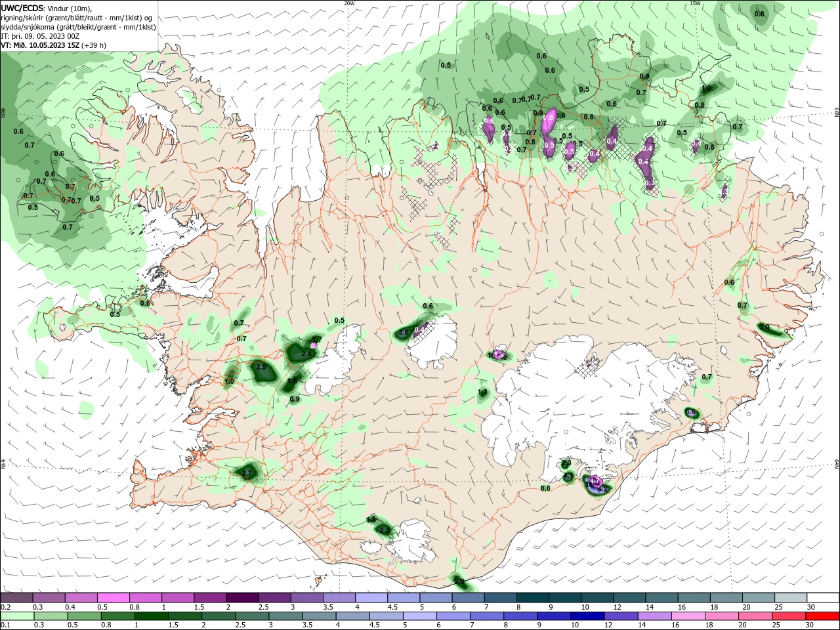Click the bright red swatch at 30 on lower legend
Viewport: 840px width, 630px height.
824,616
